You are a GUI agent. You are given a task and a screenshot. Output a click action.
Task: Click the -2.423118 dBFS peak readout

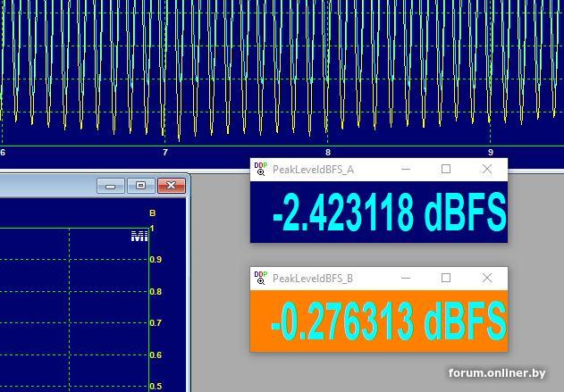click(x=388, y=213)
